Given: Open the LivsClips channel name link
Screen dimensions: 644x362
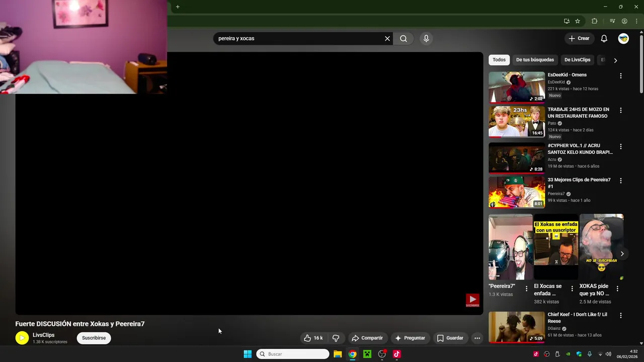Looking at the screenshot, I should click(44, 335).
